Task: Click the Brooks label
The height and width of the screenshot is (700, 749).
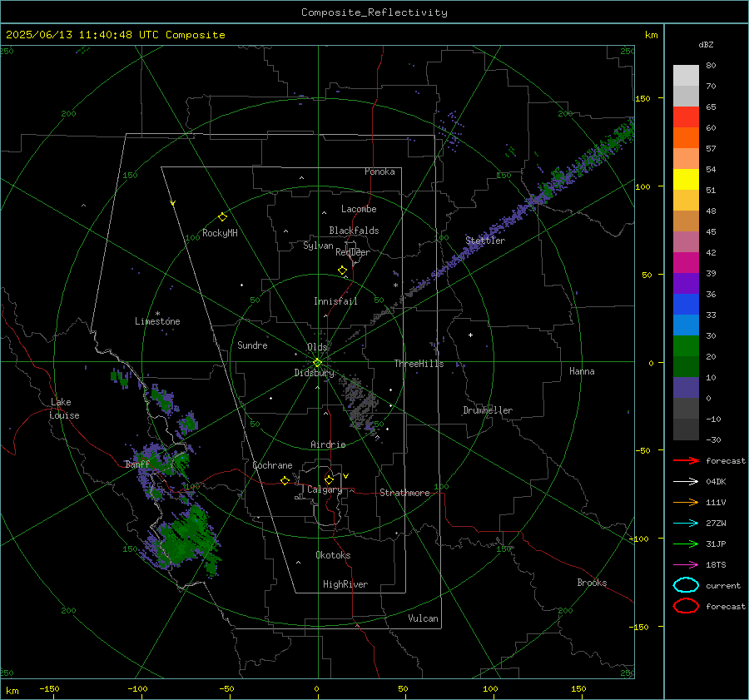Action: coord(592,583)
